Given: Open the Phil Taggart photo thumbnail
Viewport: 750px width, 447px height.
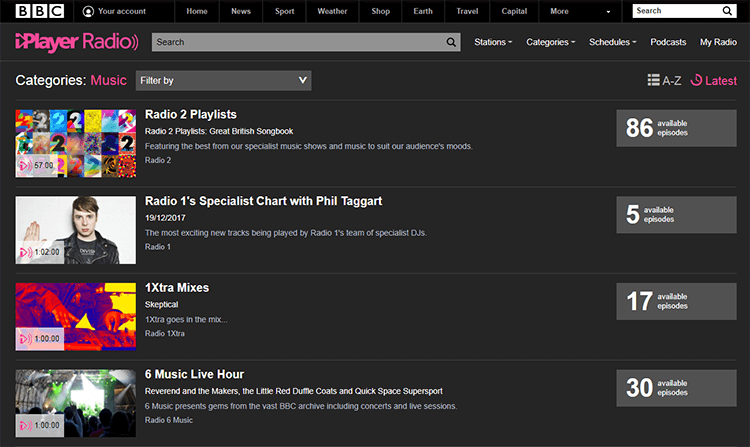Looking at the screenshot, I should click(76, 230).
